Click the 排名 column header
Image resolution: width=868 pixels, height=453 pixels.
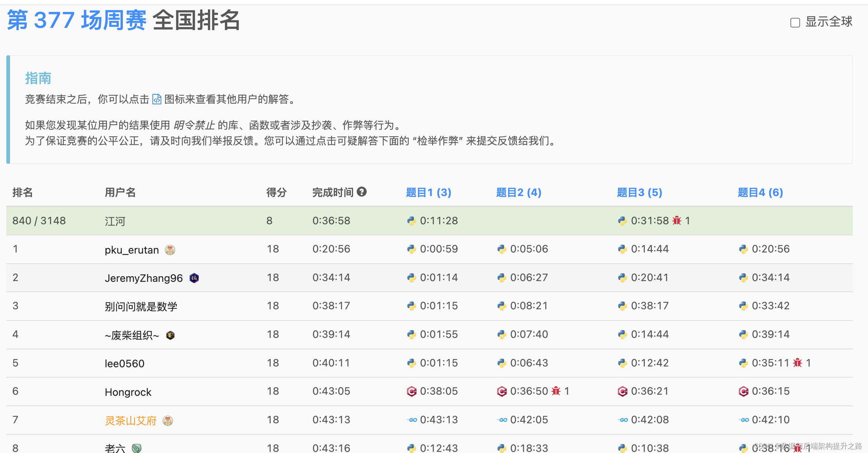(x=23, y=192)
